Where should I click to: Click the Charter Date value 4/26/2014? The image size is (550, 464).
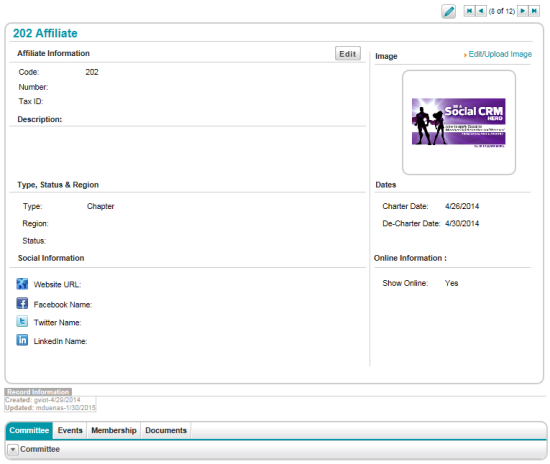tap(462, 206)
